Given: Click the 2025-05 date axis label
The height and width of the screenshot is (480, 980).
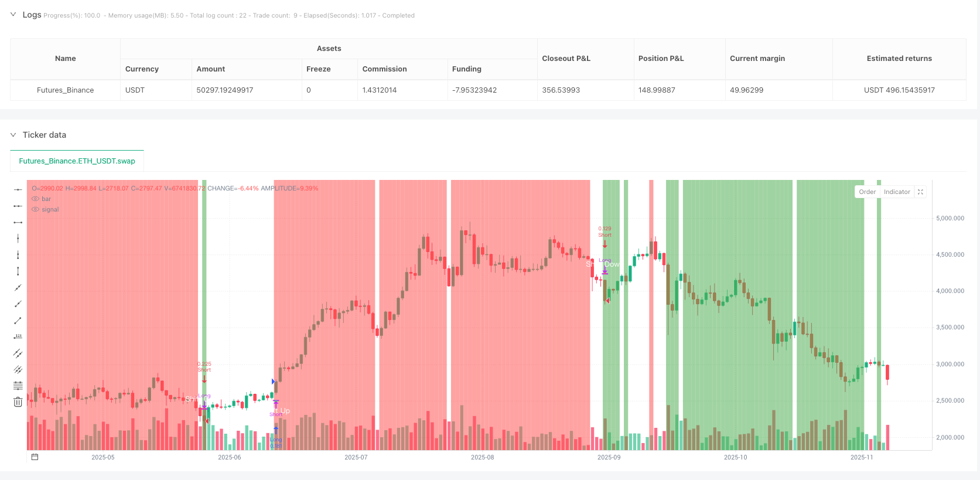Looking at the screenshot, I should [103, 457].
